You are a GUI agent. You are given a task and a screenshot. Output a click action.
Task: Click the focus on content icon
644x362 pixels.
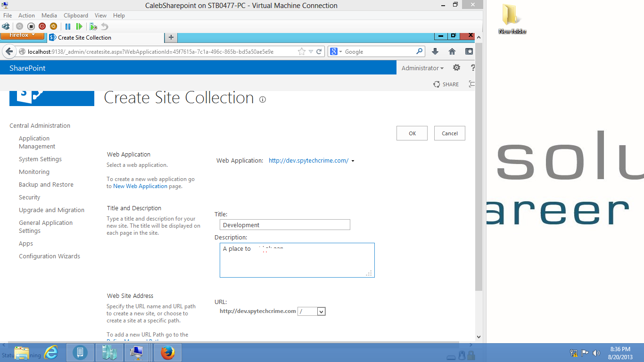click(x=471, y=84)
